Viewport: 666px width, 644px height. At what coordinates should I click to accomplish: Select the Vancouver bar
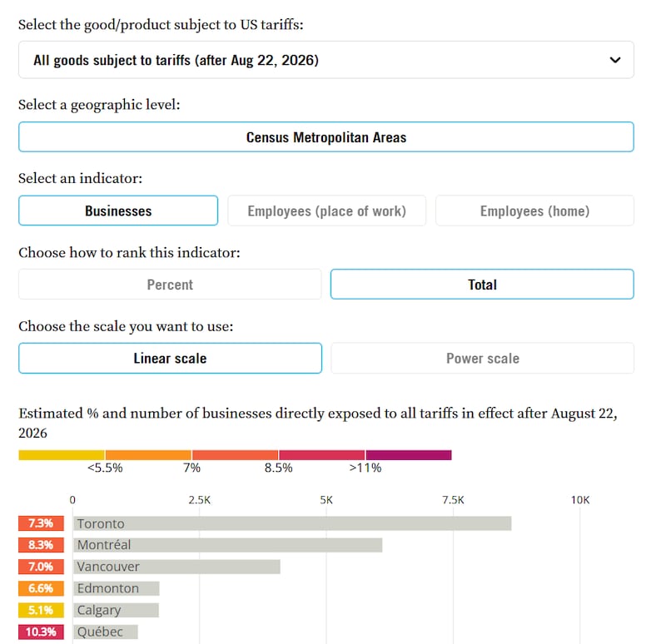coord(176,567)
